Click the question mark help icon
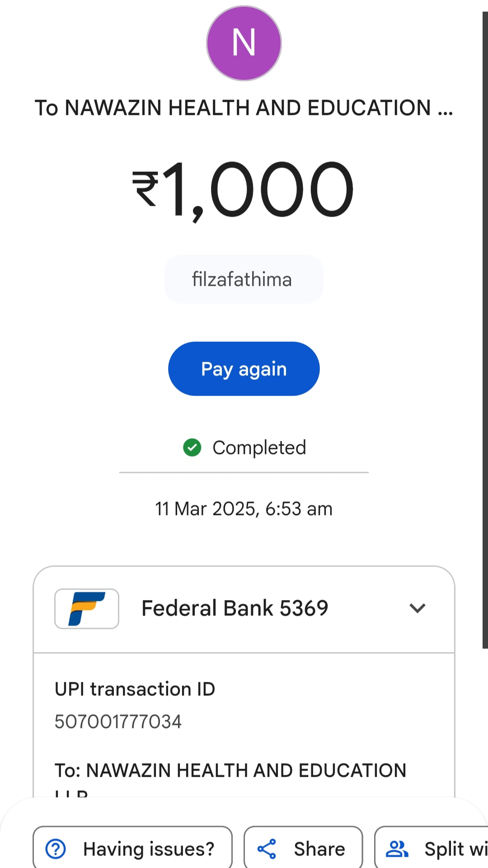This screenshot has height=868, width=488. point(56,849)
